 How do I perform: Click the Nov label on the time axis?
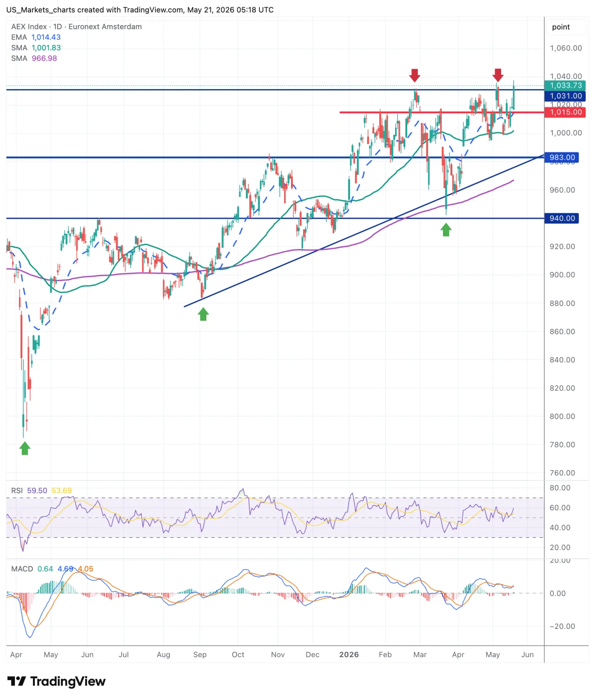pos(278,655)
